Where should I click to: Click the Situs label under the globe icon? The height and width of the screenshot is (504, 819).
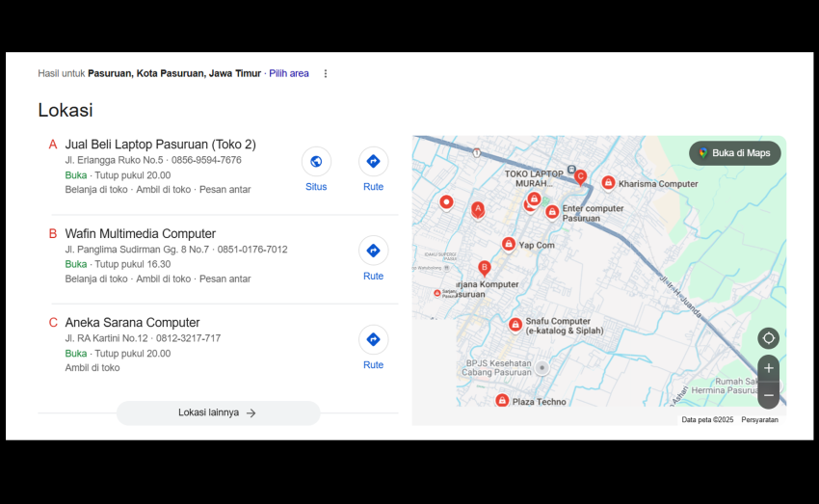click(x=316, y=187)
